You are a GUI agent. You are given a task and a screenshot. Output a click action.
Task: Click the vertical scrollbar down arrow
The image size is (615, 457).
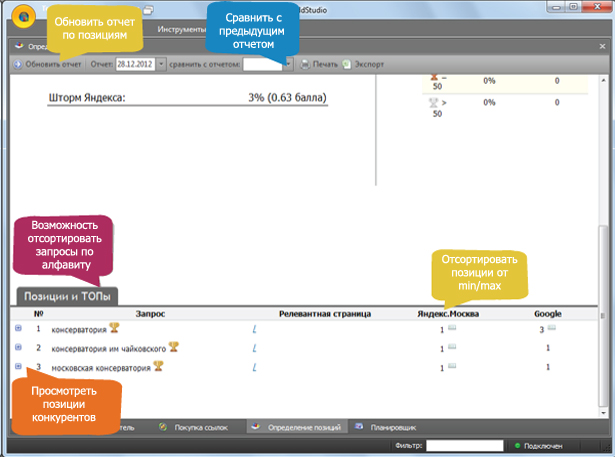603,413
